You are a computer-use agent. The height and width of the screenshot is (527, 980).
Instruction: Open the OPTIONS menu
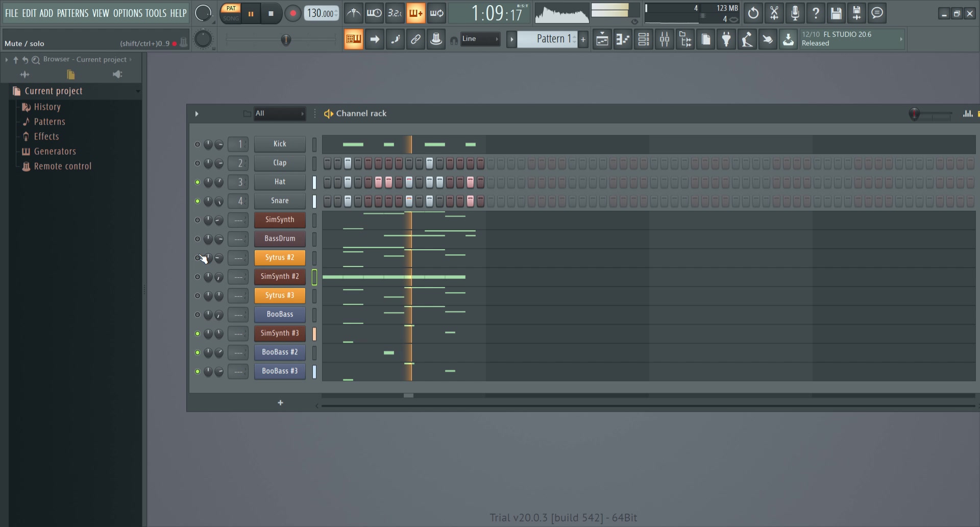(x=128, y=13)
